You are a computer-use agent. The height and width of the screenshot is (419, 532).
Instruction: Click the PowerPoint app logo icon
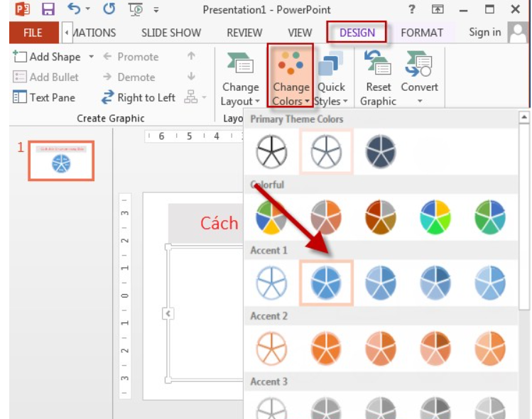[x=23, y=9]
